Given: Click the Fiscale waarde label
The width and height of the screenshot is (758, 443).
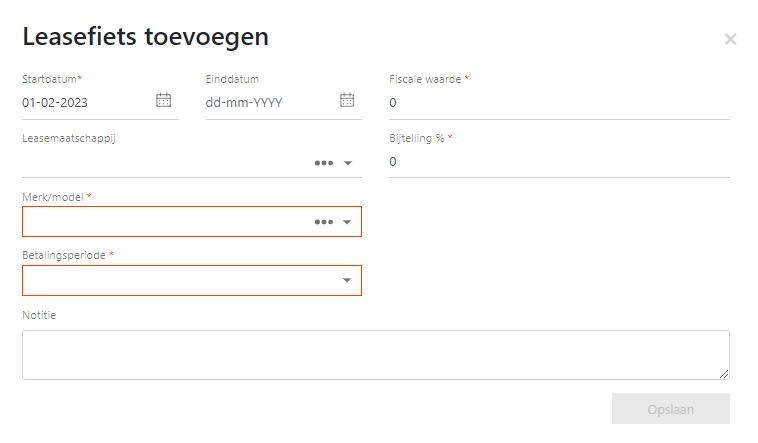Looking at the screenshot, I should click(425, 79).
